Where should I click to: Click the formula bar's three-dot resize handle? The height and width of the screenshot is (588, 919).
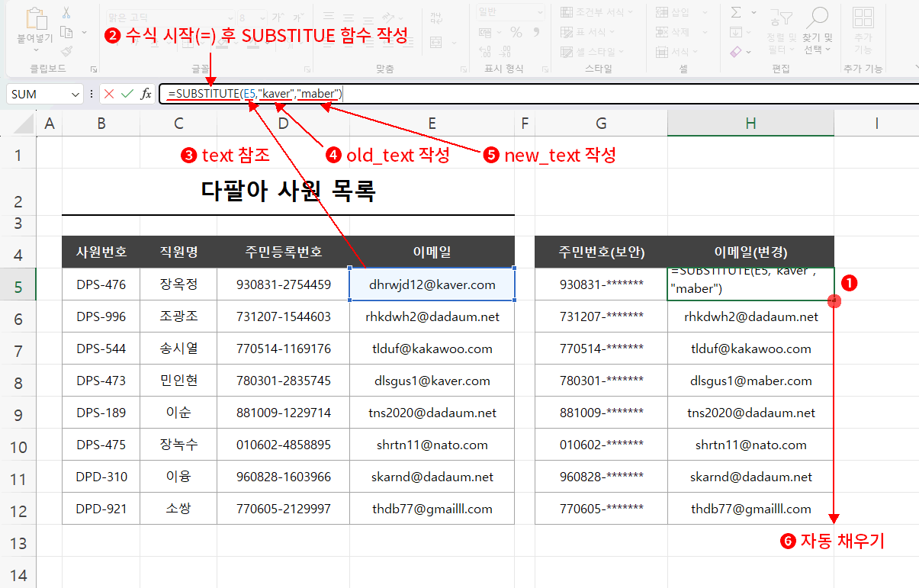click(x=92, y=94)
